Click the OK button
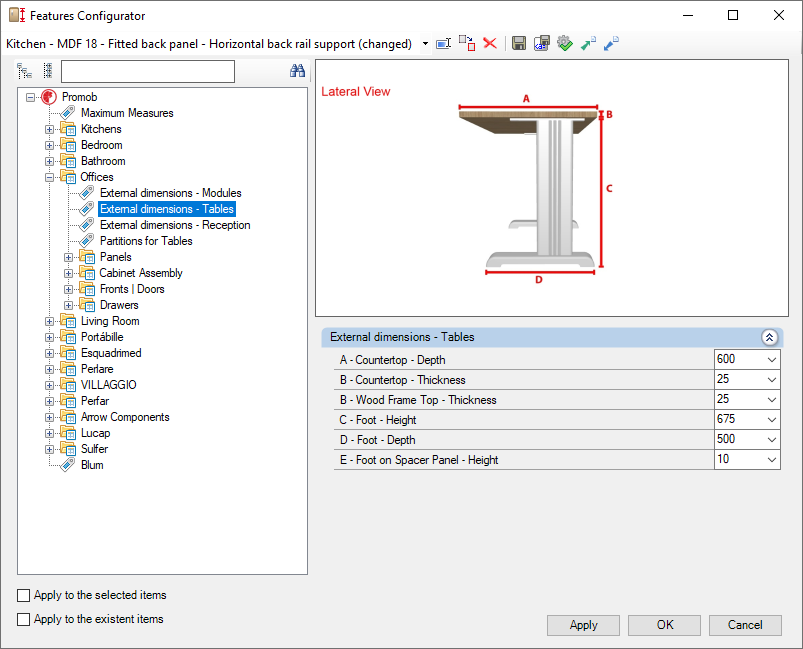803x649 pixels. click(x=664, y=625)
